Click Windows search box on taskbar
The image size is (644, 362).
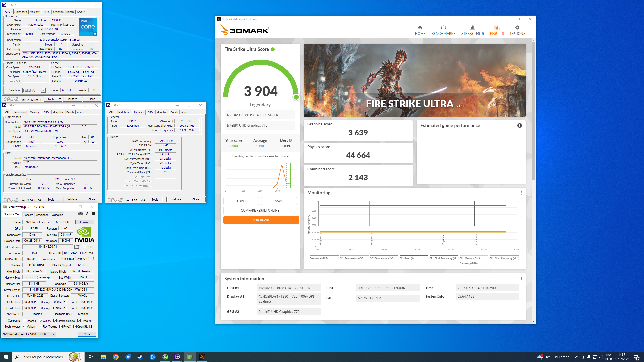(48, 357)
